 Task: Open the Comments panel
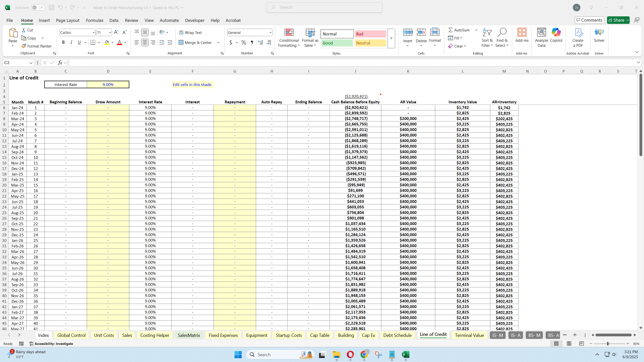pyautogui.click(x=589, y=20)
